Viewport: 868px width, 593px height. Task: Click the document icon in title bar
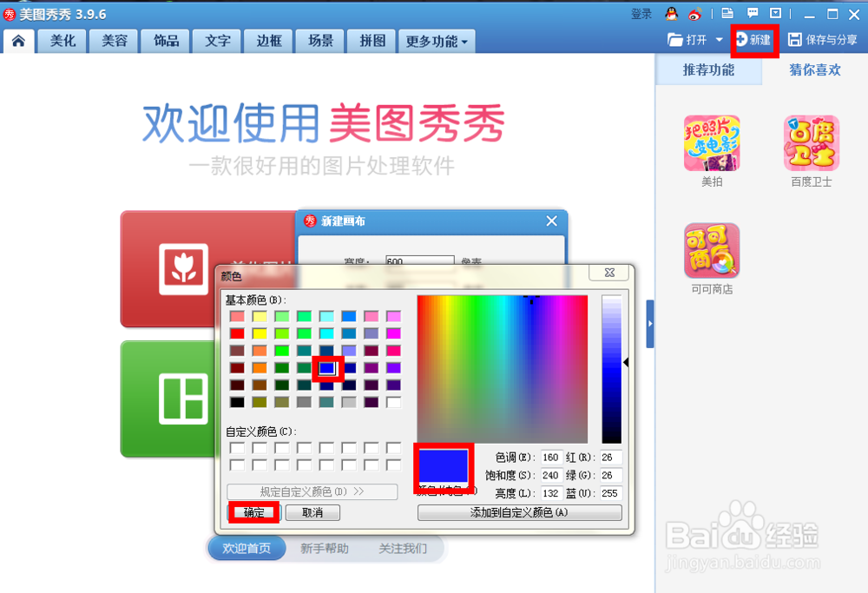pos(727,13)
